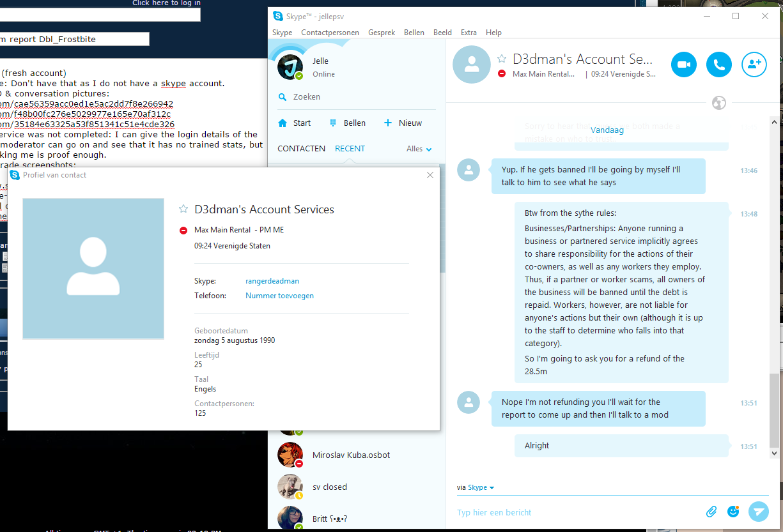Maximize the Skype window
Viewport: 783px width, 532px height.
(736, 16)
